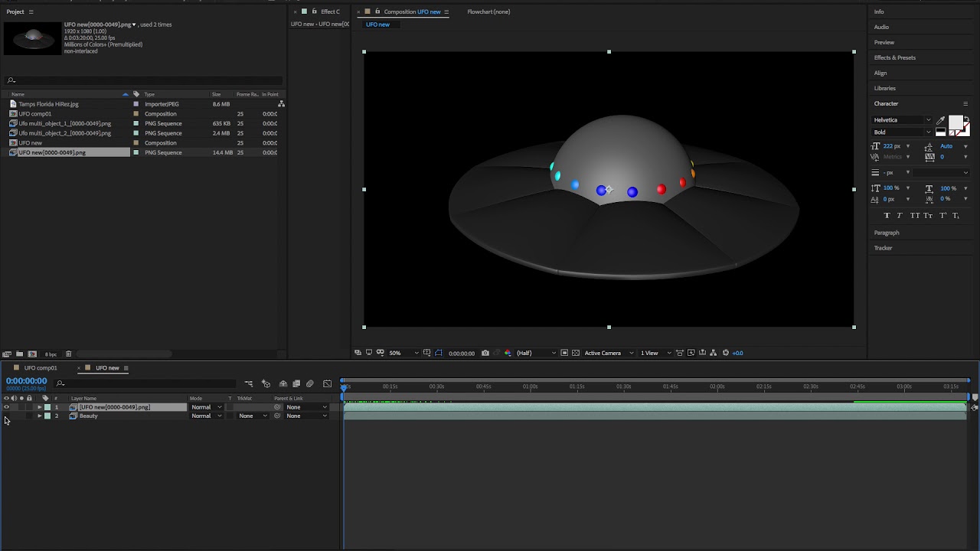Expand the Beauty layer properties
Viewport: 980px width, 551px height.
coord(39,416)
